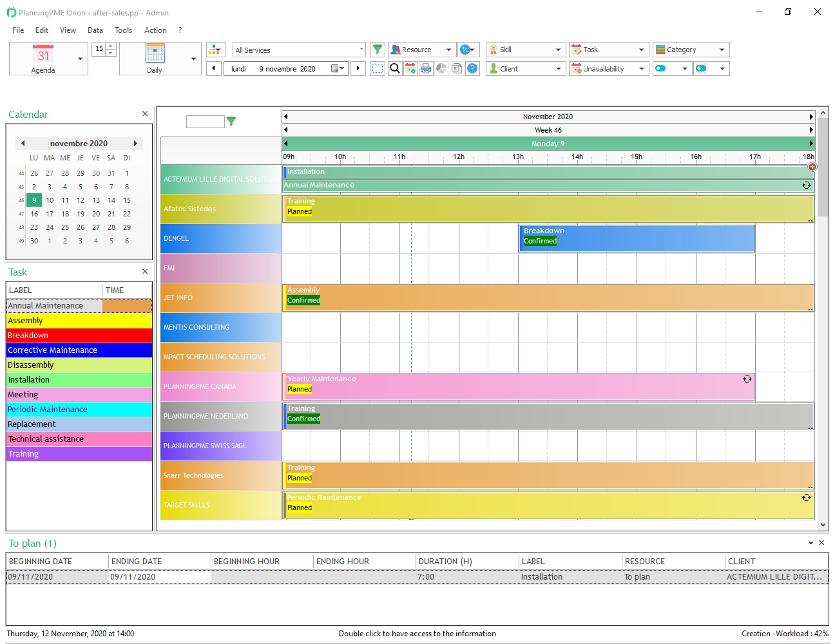Click the Print icon
This screenshot has width=835, height=644.
click(x=426, y=68)
